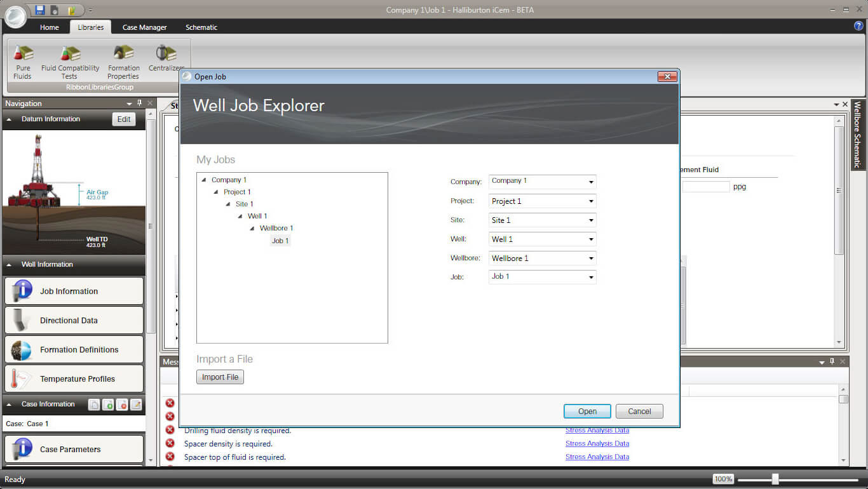This screenshot has width=868, height=489.
Task: Open Fluid Compatibility Tests library
Action: [x=70, y=62]
